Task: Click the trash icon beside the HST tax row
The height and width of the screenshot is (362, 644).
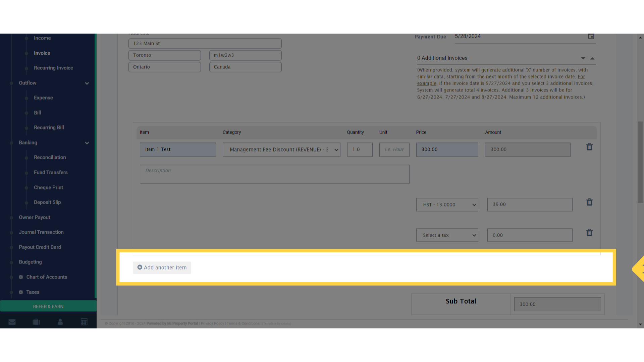Action: tap(589, 202)
